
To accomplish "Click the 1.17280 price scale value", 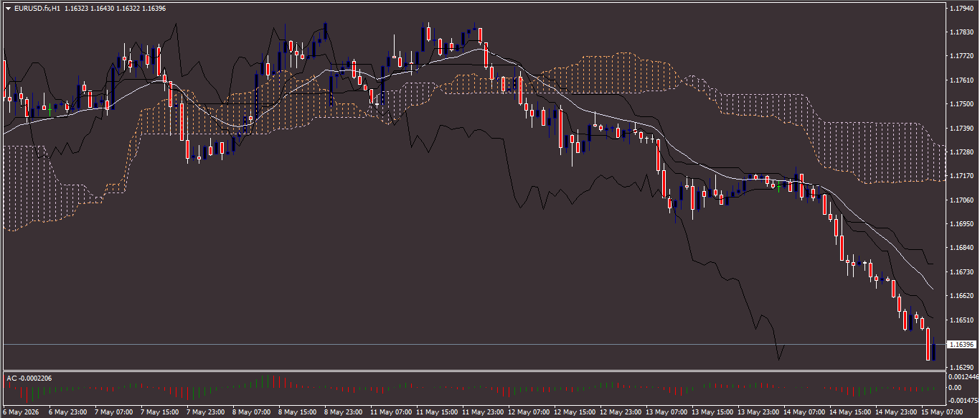I will tap(961, 152).
